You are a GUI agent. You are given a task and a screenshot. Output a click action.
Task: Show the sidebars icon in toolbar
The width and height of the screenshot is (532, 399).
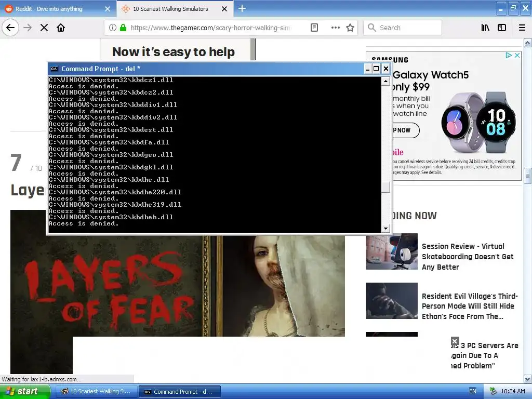pos(502,28)
